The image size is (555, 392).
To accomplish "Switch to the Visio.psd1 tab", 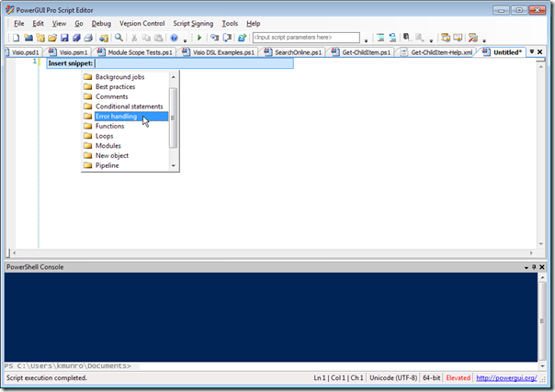I will click(x=25, y=52).
